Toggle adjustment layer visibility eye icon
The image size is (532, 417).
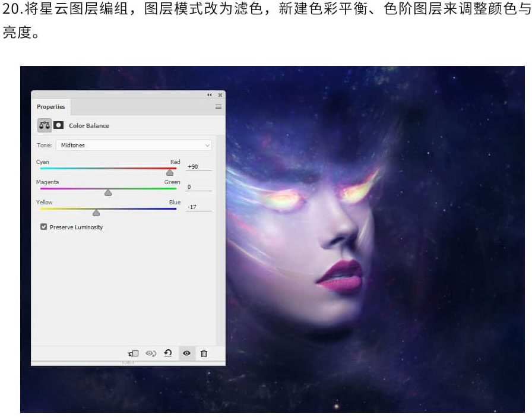point(186,353)
